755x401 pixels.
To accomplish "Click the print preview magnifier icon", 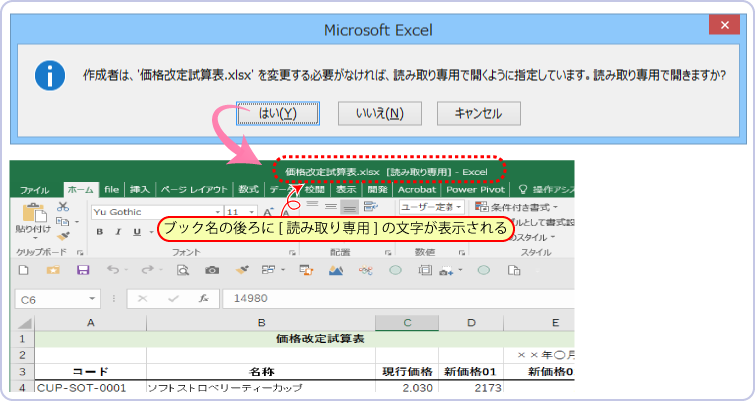I will tap(182, 271).
